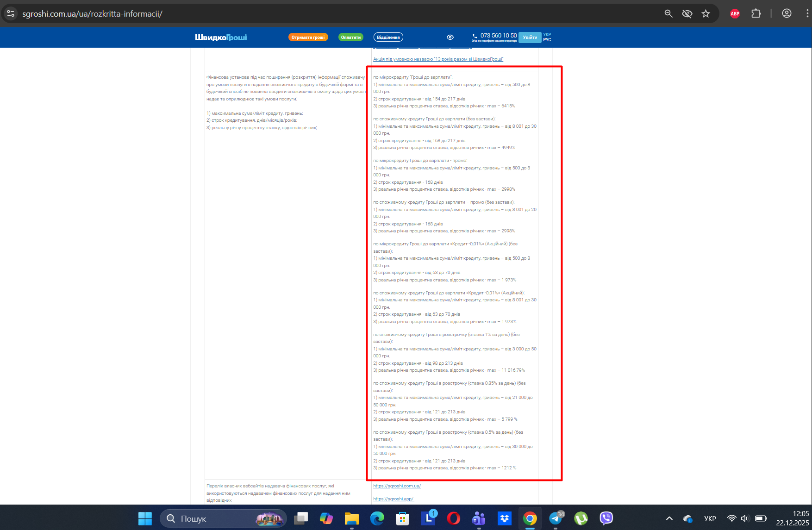This screenshot has height=530, width=812.
Task: Click the OneDrive cloud tray icon
Action: [687, 518]
